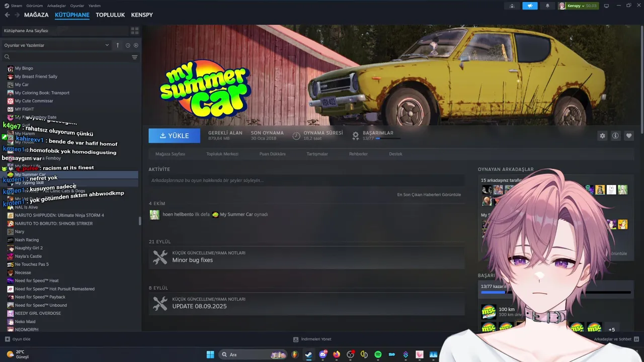Open the Mağaza Sayfası link
This screenshot has width=644, height=362.
(x=170, y=154)
